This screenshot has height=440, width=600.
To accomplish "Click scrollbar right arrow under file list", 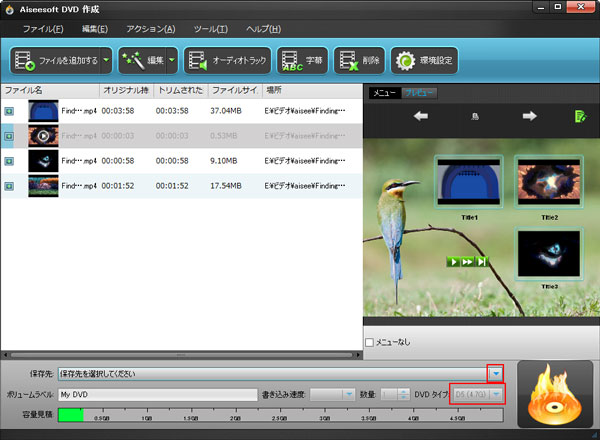I will [x=358, y=355].
